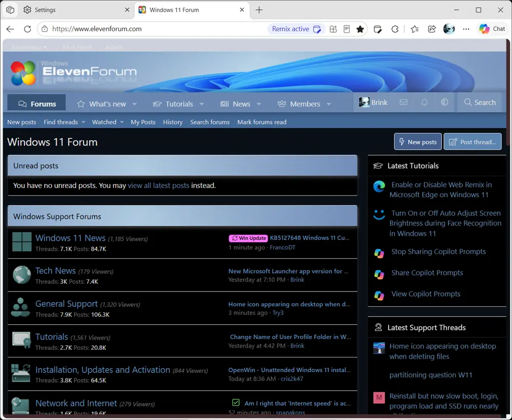Open tab actions menu icon
512x420 pixels.
pyautogui.click(x=10, y=10)
